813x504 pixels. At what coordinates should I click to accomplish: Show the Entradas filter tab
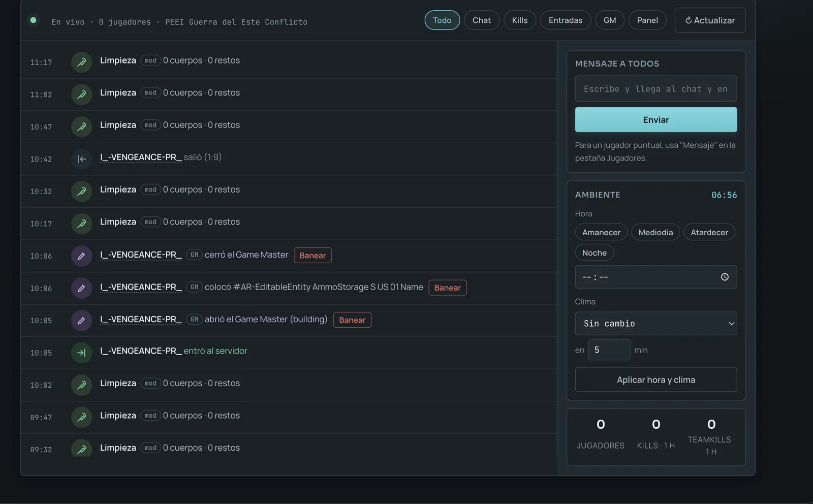tap(566, 20)
